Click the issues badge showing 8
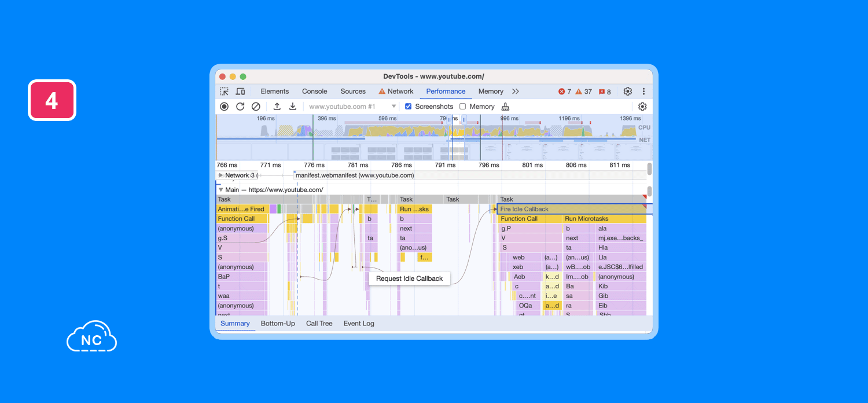The image size is (868, 403). coord(605,91)
